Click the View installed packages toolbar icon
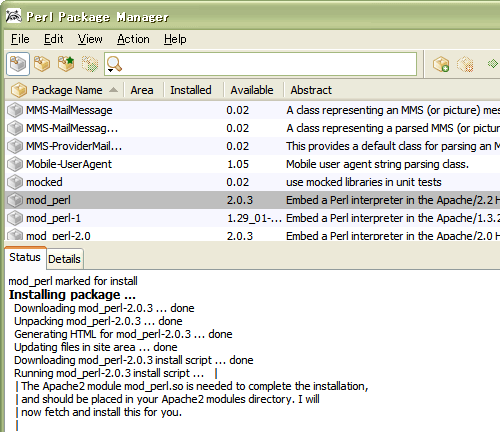Image resolution: width=500 pixels, height=432 pixels. [42, 64]
